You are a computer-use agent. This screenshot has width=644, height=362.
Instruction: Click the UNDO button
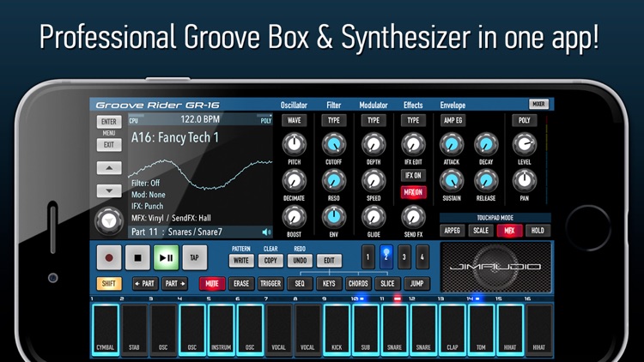pos(300,261)
